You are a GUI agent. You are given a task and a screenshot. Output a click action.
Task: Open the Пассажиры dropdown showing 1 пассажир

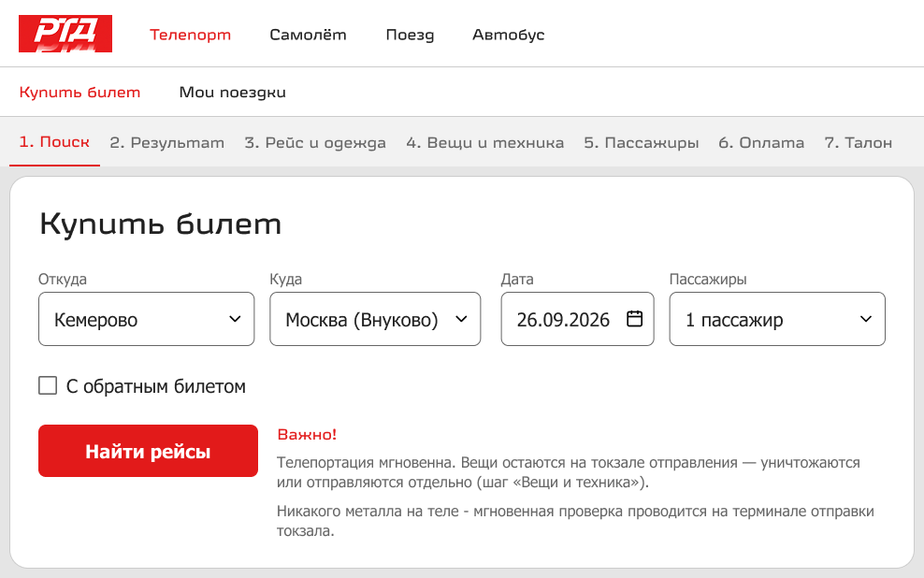pyautogui.click(x=777, y=319)
